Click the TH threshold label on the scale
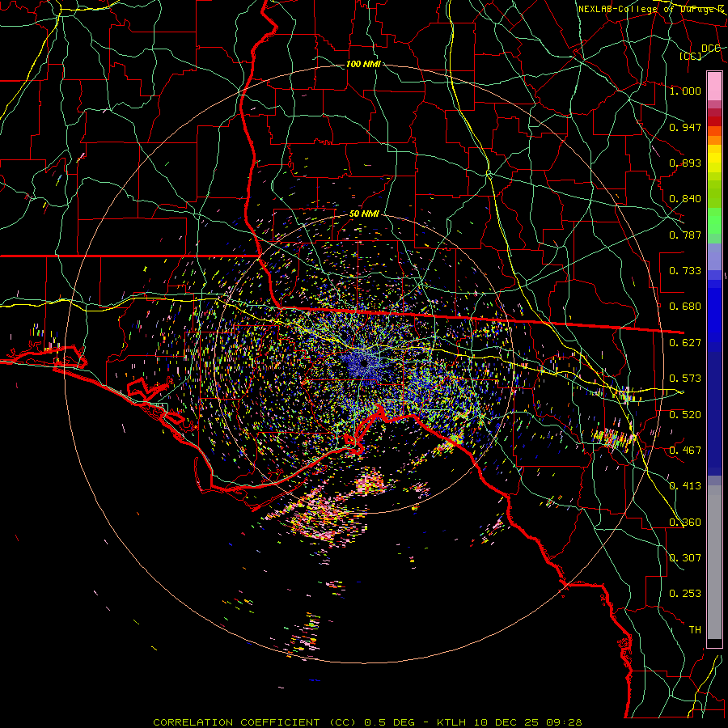Viewport: 728px width, 728px height. [695, 630]
